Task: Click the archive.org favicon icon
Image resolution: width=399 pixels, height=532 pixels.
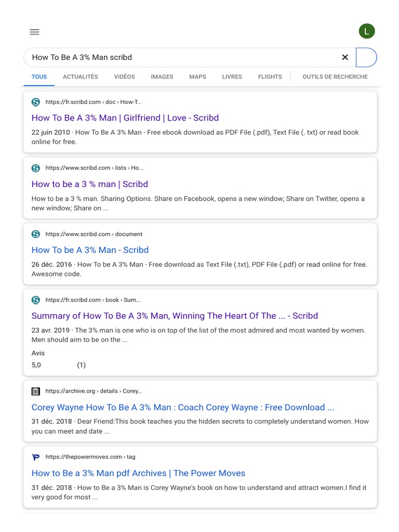Action: tap(36, 391)
